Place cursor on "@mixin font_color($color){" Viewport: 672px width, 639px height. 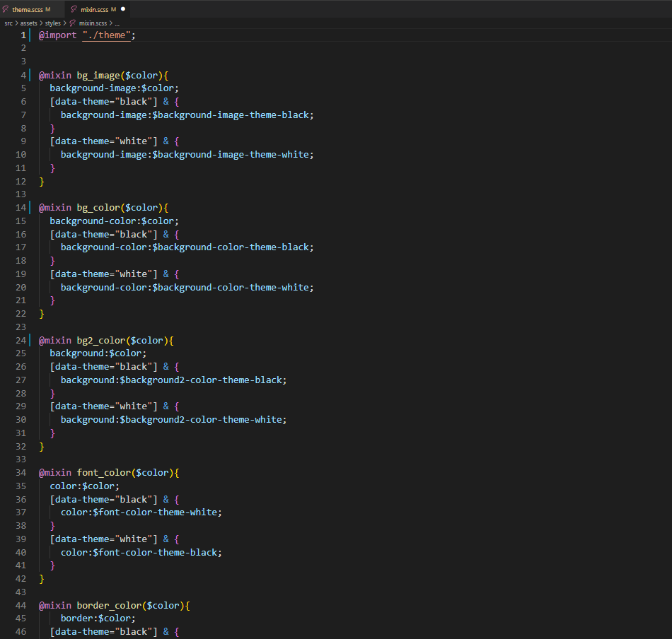pyautogui.click(x=109, y=473)
